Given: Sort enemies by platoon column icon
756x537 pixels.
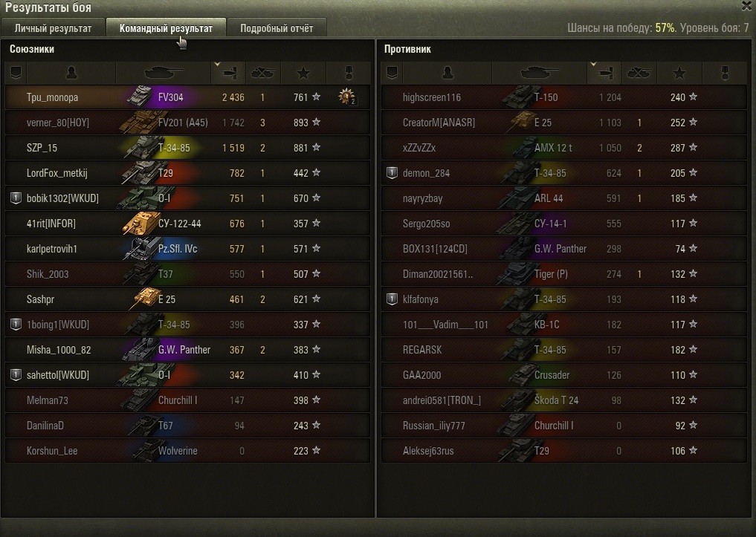Looking at the screenshot, I should (x=392, y=74).
